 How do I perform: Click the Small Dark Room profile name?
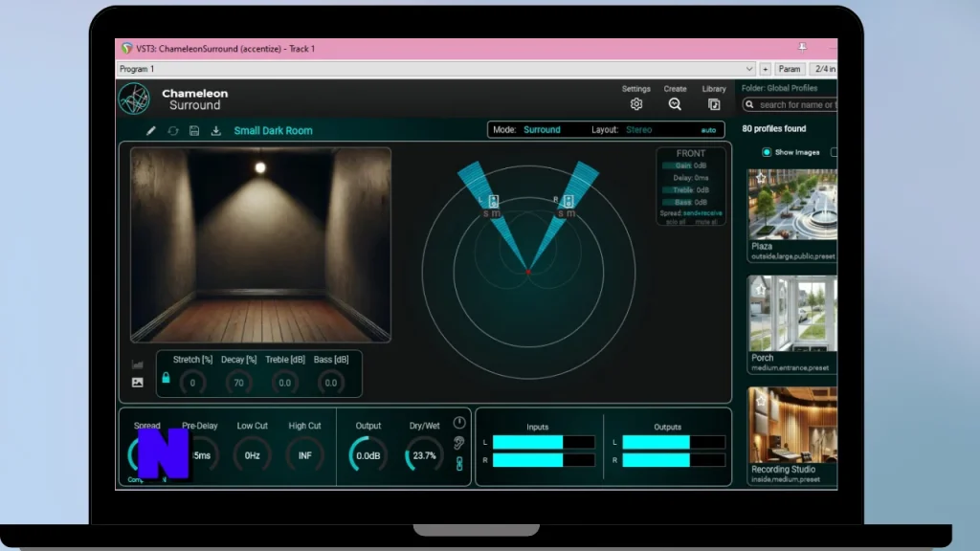tap(273, 130)
